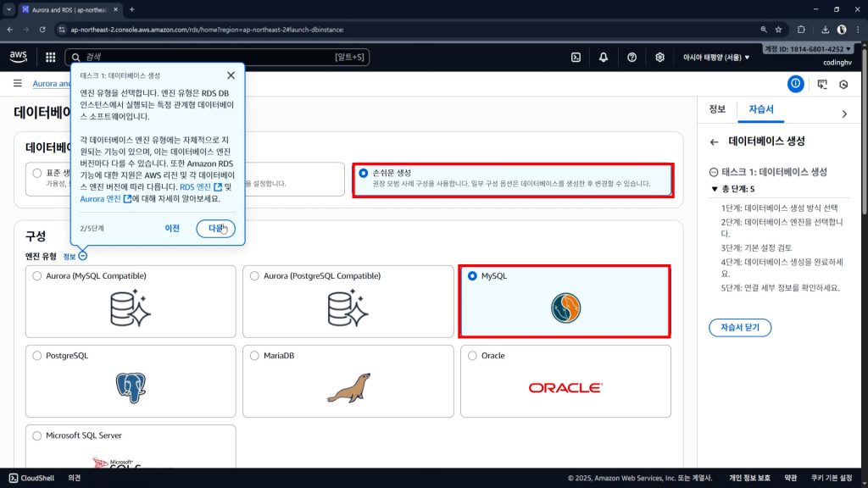The image size is (868, 488).
Task: Click the Oracle logo
Action: point(565,388)
